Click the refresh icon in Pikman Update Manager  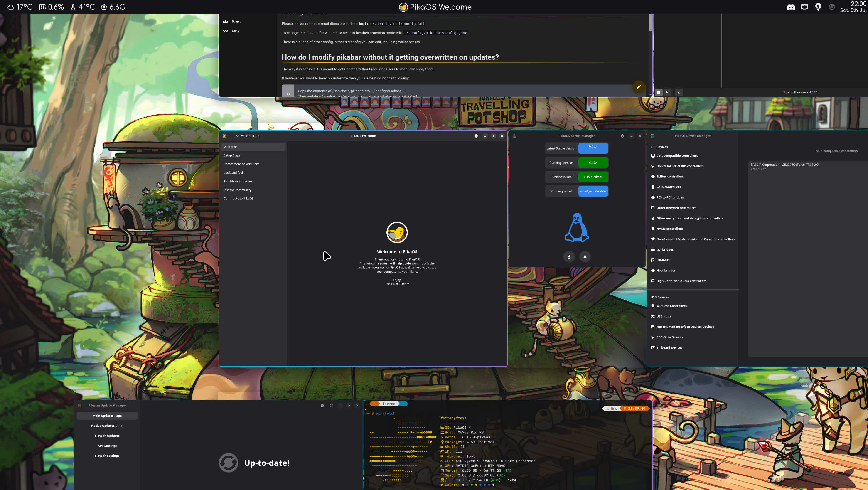click(x=331, y=405)
